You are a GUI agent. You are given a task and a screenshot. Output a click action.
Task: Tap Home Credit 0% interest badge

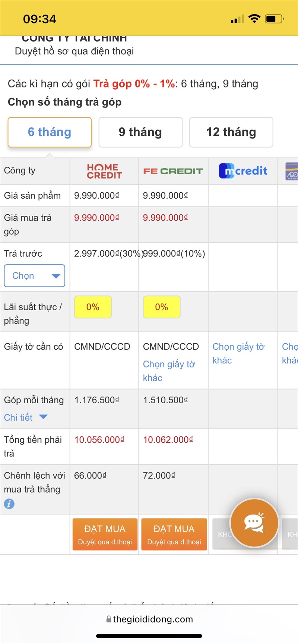(x=93, y=307)
